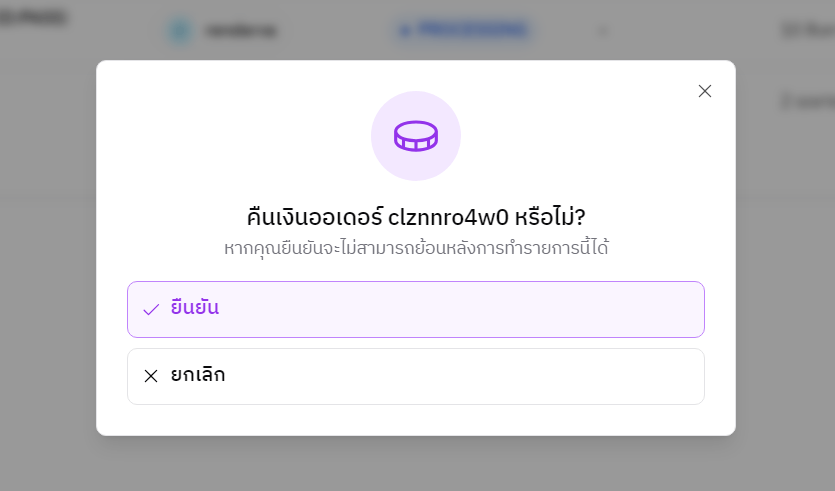Click the blurred text at the top row's right edge
This screenshot has width=835, height=491.
click(x=806, y=31)
